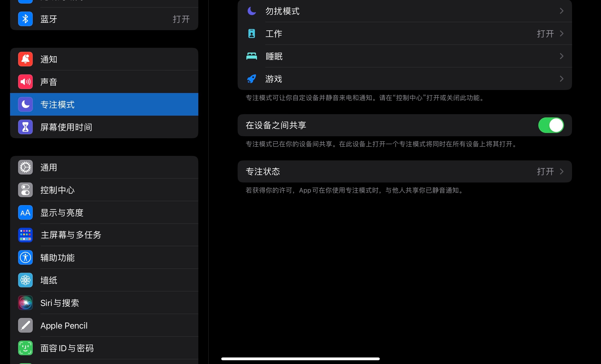Click the red Notifications bell icon

click(25, 59)
